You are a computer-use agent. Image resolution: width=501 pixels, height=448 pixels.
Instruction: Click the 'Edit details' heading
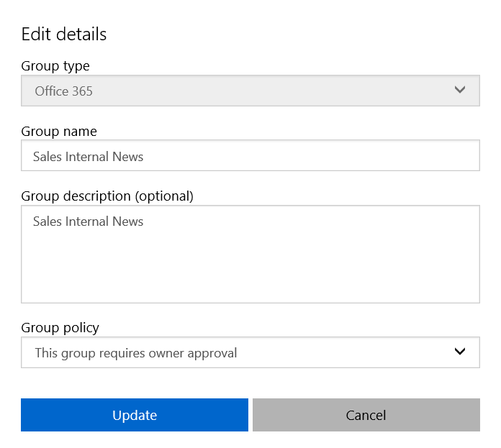[x=64, y=34]
